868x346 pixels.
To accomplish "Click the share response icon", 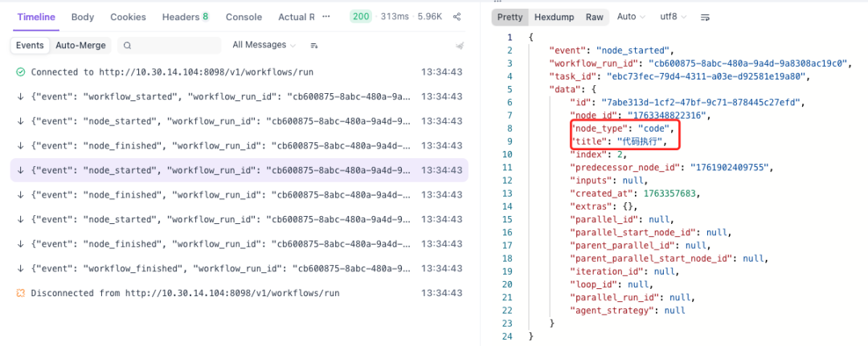I will coord(457,17).
